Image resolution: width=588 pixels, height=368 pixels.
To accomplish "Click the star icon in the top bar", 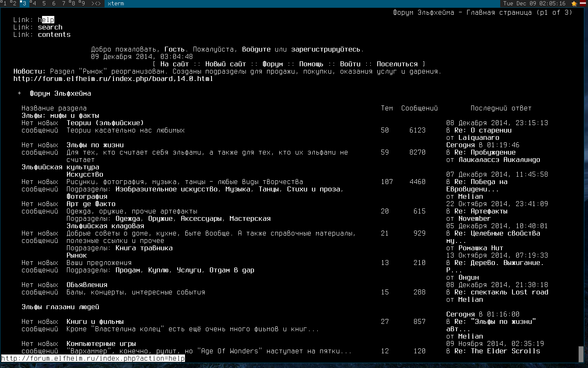I will pyautogui.click(x=574, y=3).
